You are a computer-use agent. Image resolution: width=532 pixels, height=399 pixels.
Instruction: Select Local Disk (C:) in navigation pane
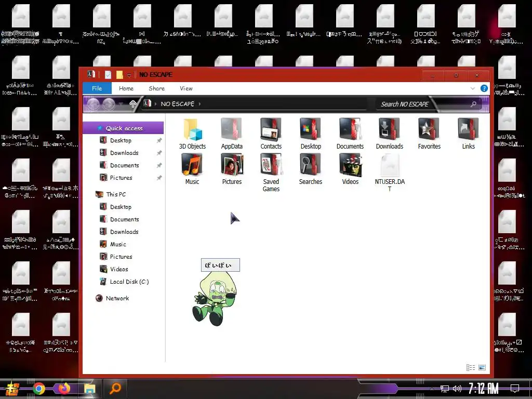click(x=129, y=282)
